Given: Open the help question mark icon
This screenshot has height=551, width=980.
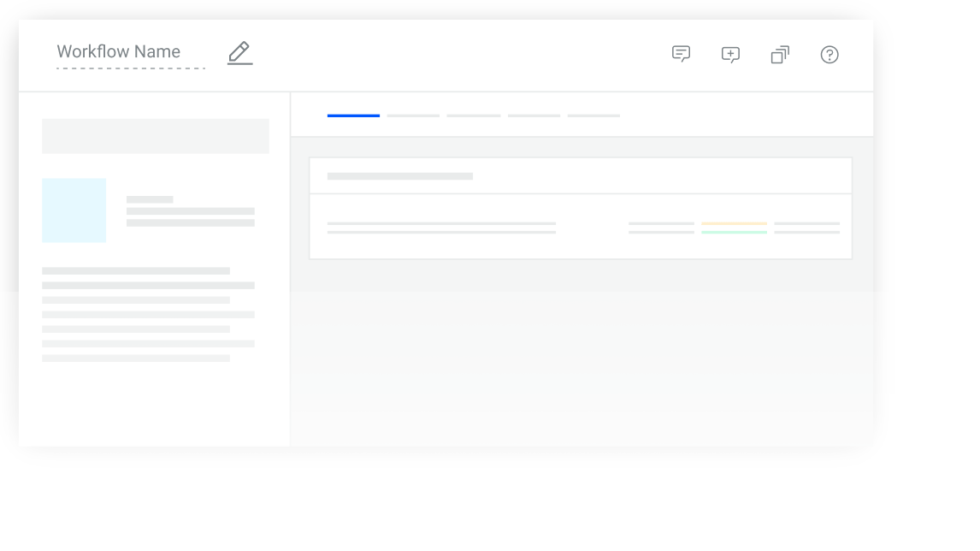Looking at the screenshot, I should tap(829, 55).
